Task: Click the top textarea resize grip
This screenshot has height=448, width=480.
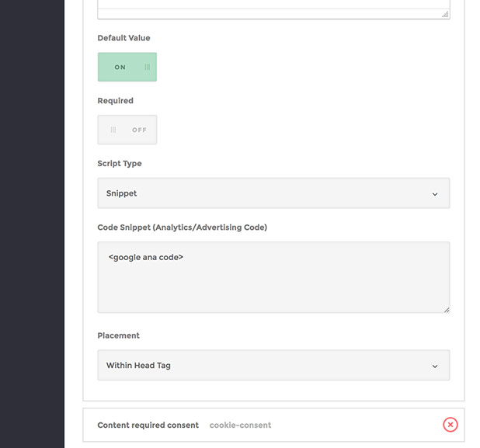Action: 445,14
